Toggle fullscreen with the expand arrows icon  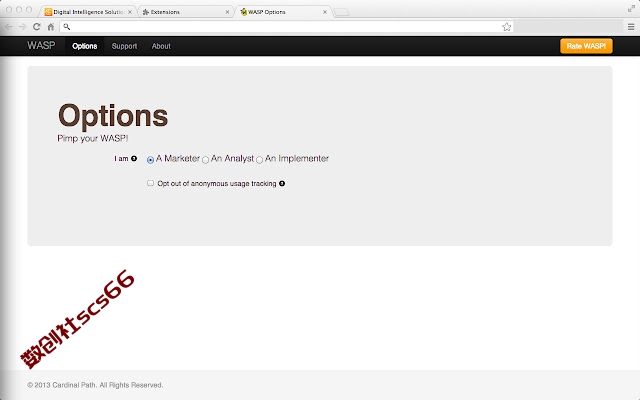point(631,9)
